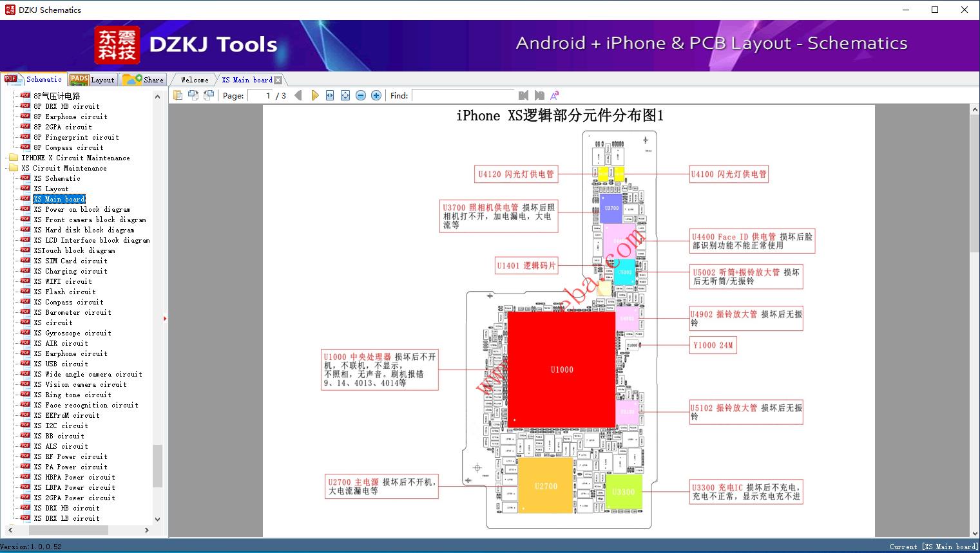This screenshot has height=553, width=980.
Task: Click the folder icon of XS Circuit Maintenance
Action: [x=14, y=168]
